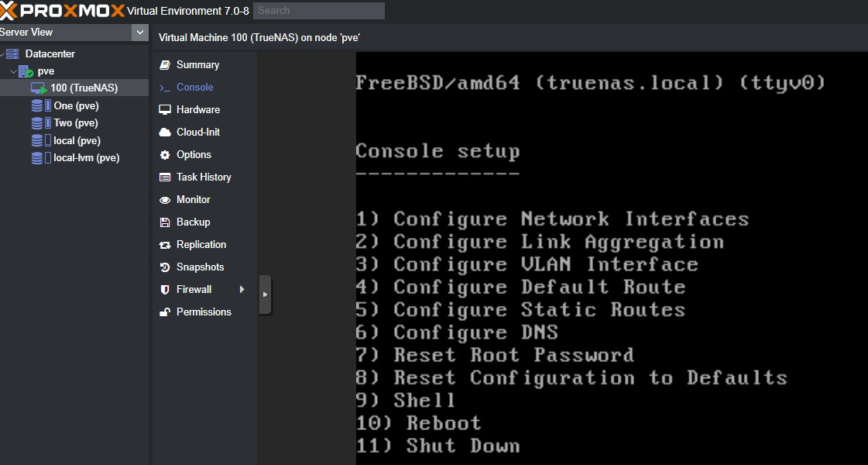Click the side panel collapse handle
This screenshot has width=868, height=465.
pyautogui.click(x=265, y=294)
